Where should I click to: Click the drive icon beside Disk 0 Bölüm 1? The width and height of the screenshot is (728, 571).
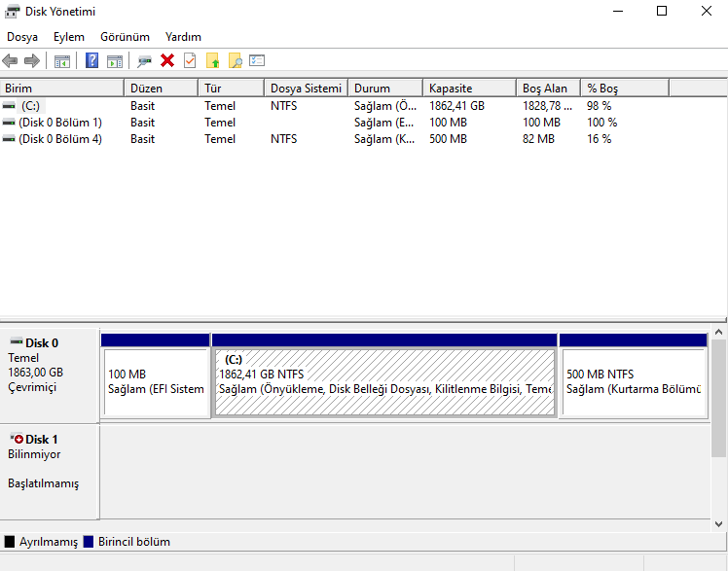pyautogui.click(x=9, y=123)
